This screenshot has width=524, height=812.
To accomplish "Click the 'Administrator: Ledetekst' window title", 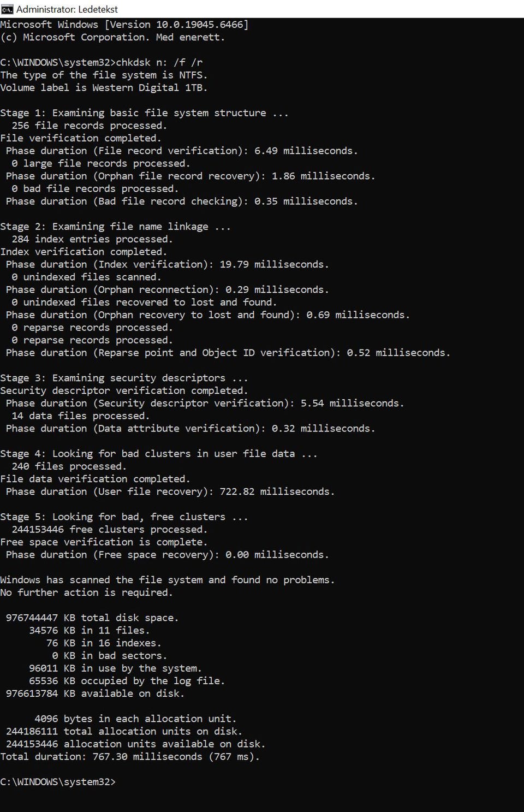I will [x=67, y=9].
